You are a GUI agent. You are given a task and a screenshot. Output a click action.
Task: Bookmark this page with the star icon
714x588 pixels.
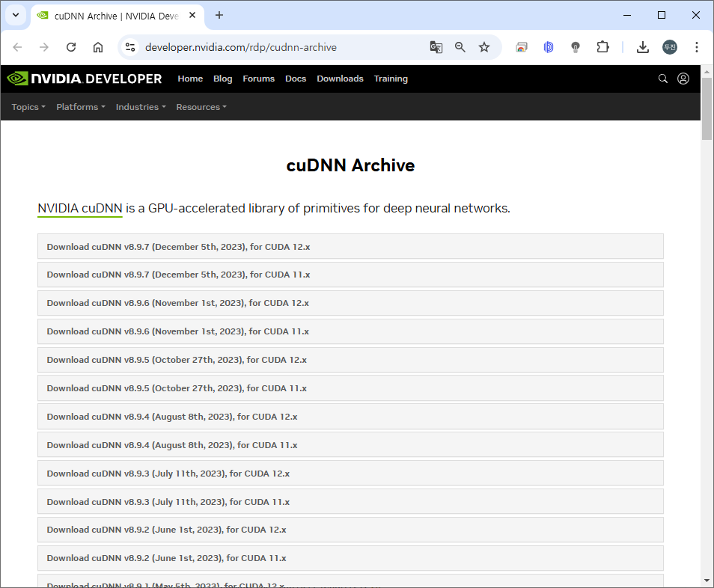coord(484,47)
